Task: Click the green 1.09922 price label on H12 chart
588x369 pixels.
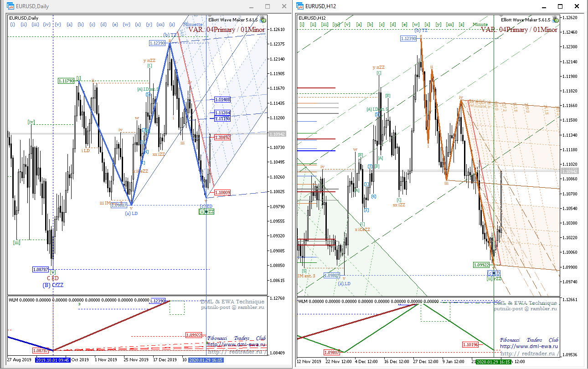Action: [x=482, y=265]
